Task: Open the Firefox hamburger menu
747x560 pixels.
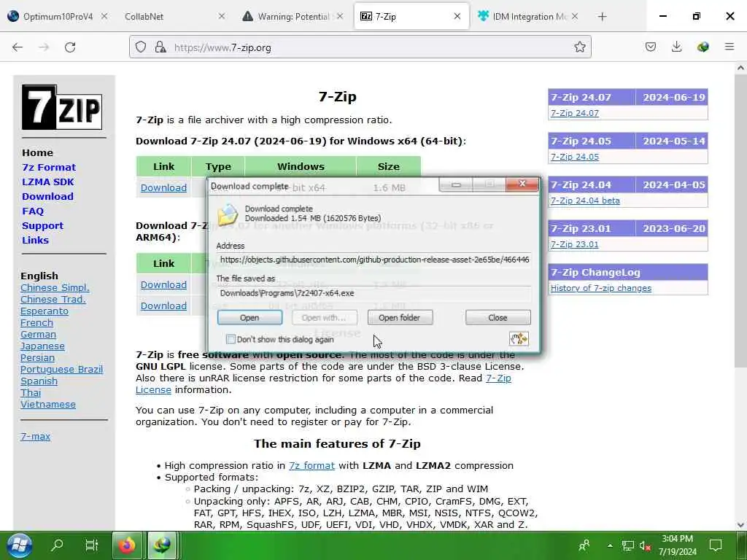Action: click(729, 47)
